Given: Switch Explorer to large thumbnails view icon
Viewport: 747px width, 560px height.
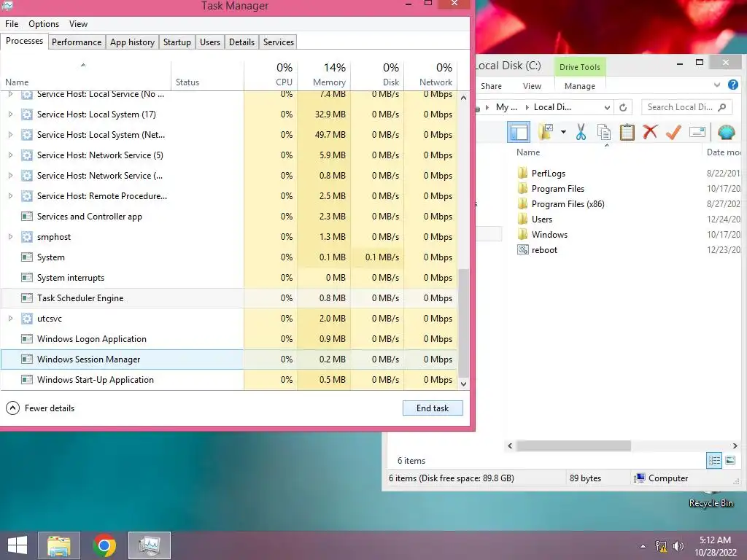Looking at the screenshot, I should pos(730,460).
